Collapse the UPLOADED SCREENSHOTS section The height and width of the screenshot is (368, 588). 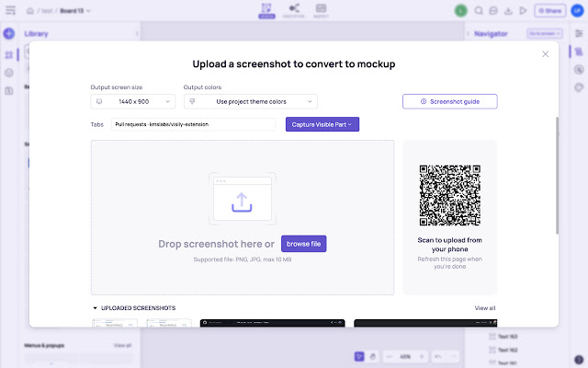(95, 308)
